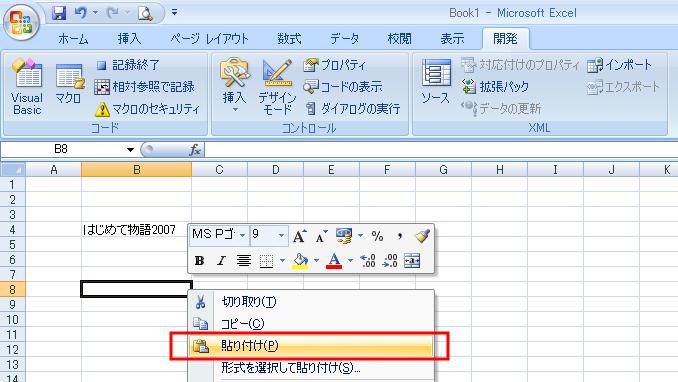
Task: Click the Save icon in Quick Access Toolbar
Action: click(x=59, y=13)
